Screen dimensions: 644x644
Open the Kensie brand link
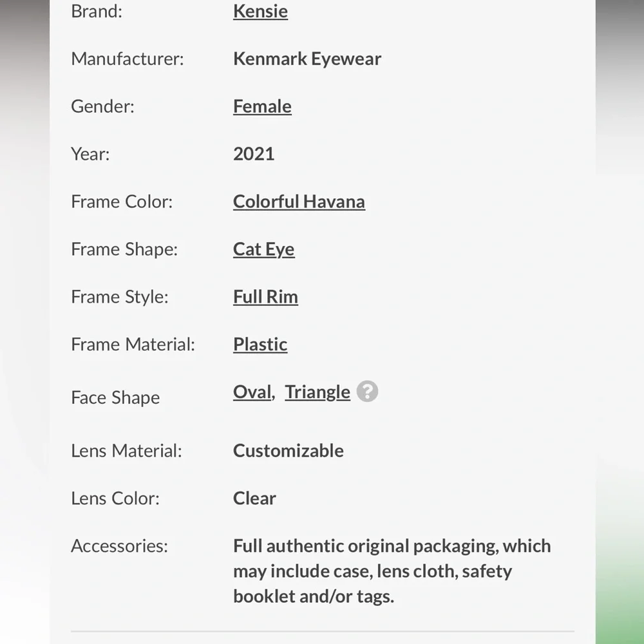pyautogui.click(x=260, y=11)
